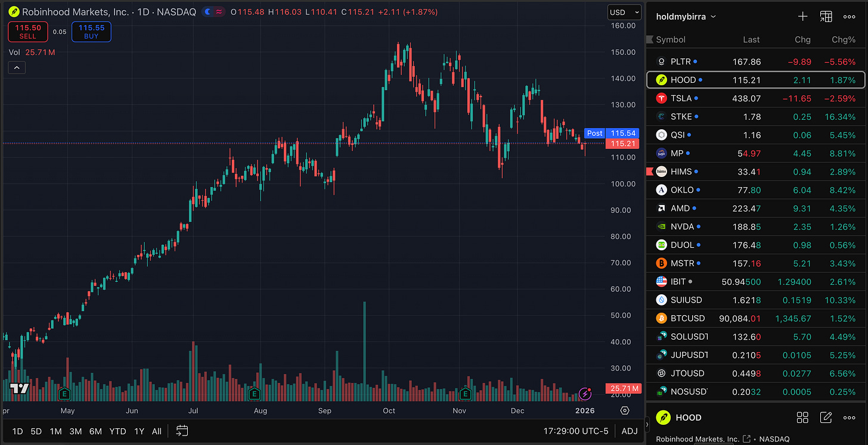This screenshot has height=445, width=868.
Task: Toggle the red flag on the HIMS row
Action: (650, 172)
